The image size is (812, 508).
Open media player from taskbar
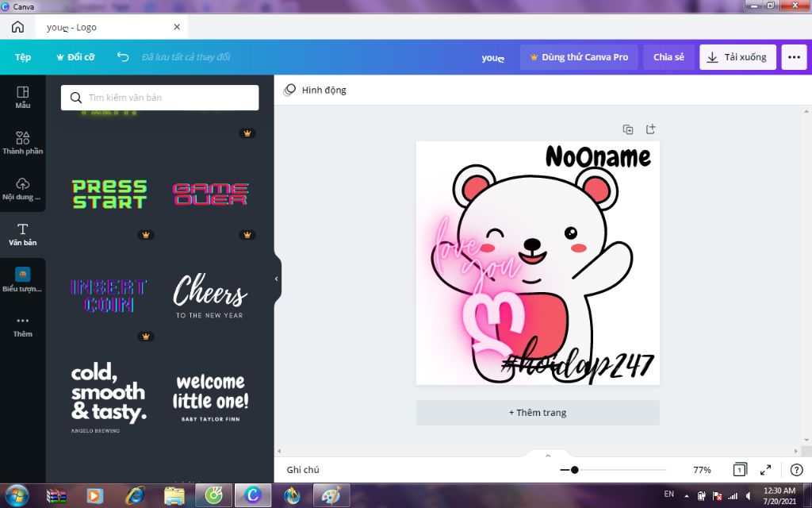coord(95,496)
